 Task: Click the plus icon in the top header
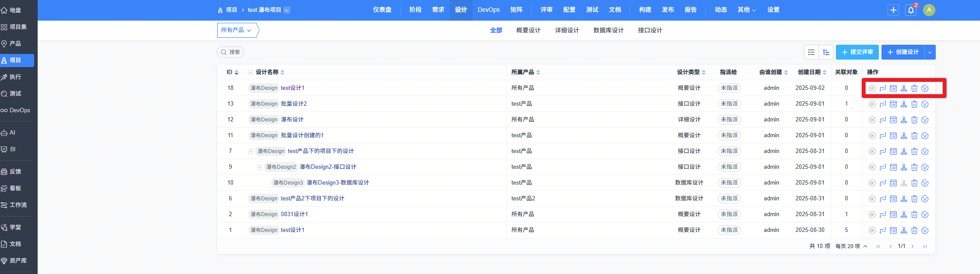click(893, 10)
